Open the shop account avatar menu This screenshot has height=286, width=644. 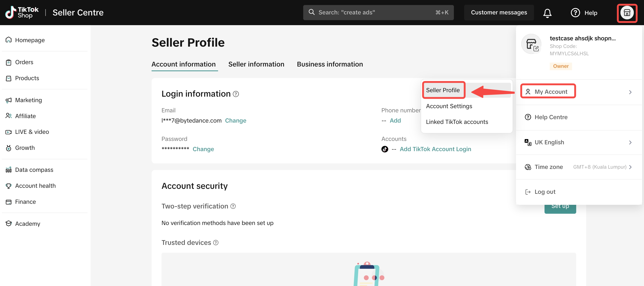click(x=627, y=13)
